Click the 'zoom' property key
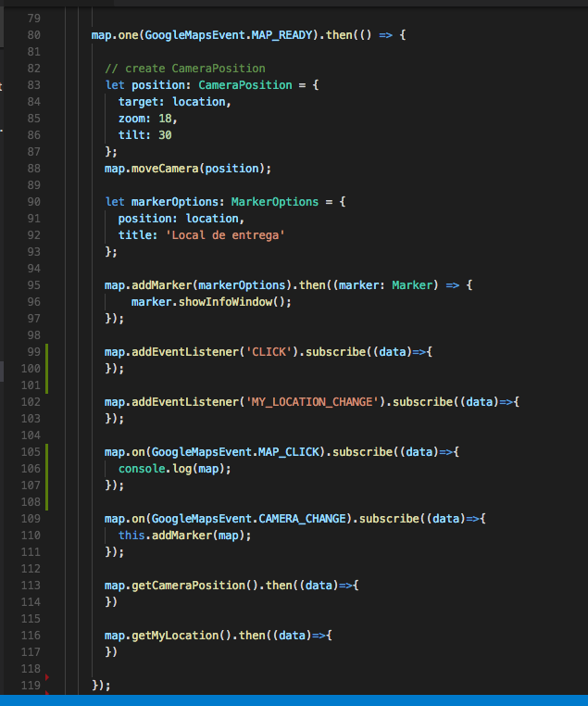588x706 pixels. click(131, 119)
